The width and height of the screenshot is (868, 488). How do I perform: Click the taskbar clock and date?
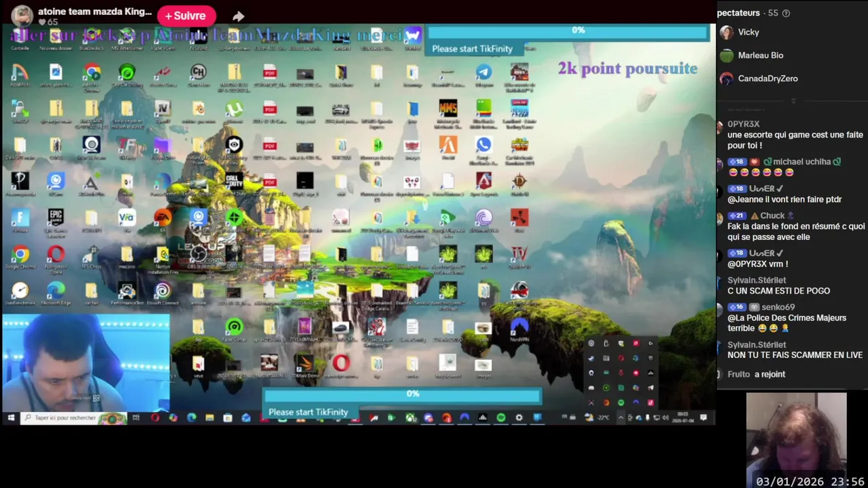point(683,418)
